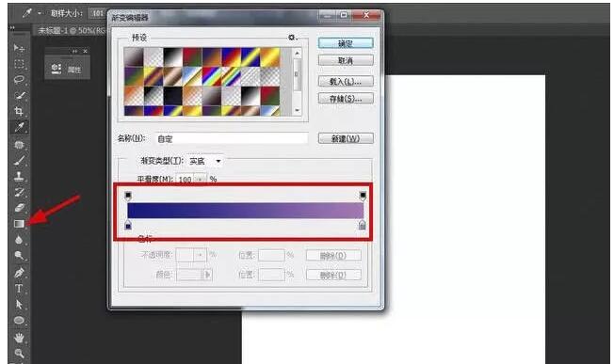The height and width of the screenshot is (364, 614).
Task: Click the eyedropper preset icon in options bar
Action: tap(27, 13)
